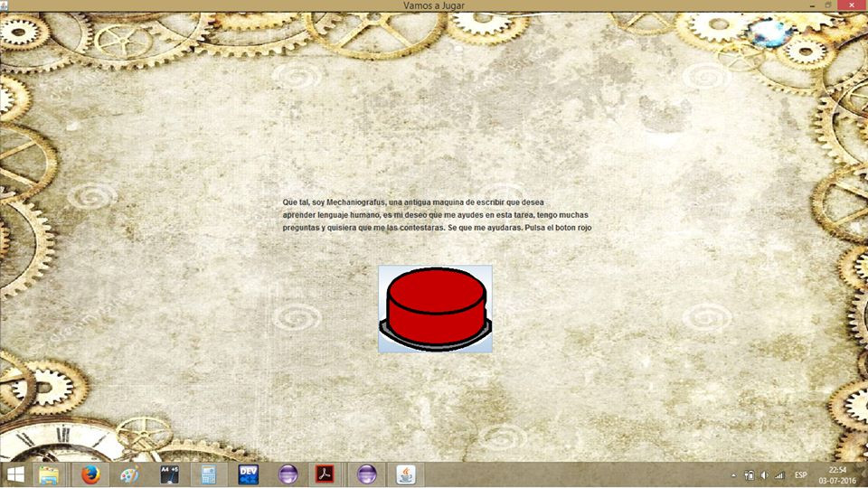Open the power/battery tray icon

(749, 475)
